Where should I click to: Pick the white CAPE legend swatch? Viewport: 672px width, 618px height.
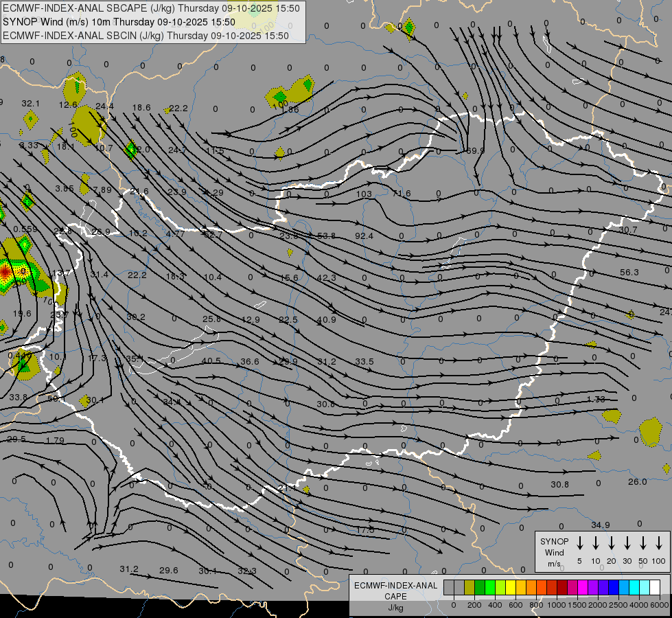tap(655, 588)
